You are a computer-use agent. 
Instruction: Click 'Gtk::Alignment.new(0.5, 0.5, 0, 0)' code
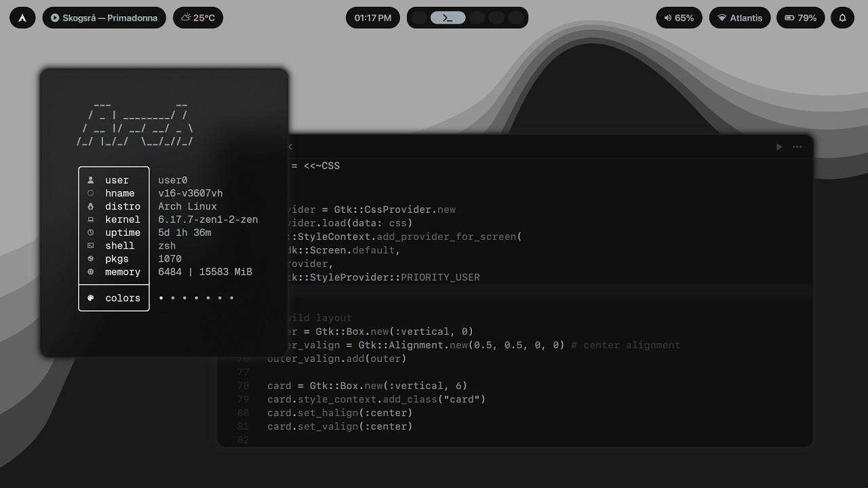coord(461,345)
